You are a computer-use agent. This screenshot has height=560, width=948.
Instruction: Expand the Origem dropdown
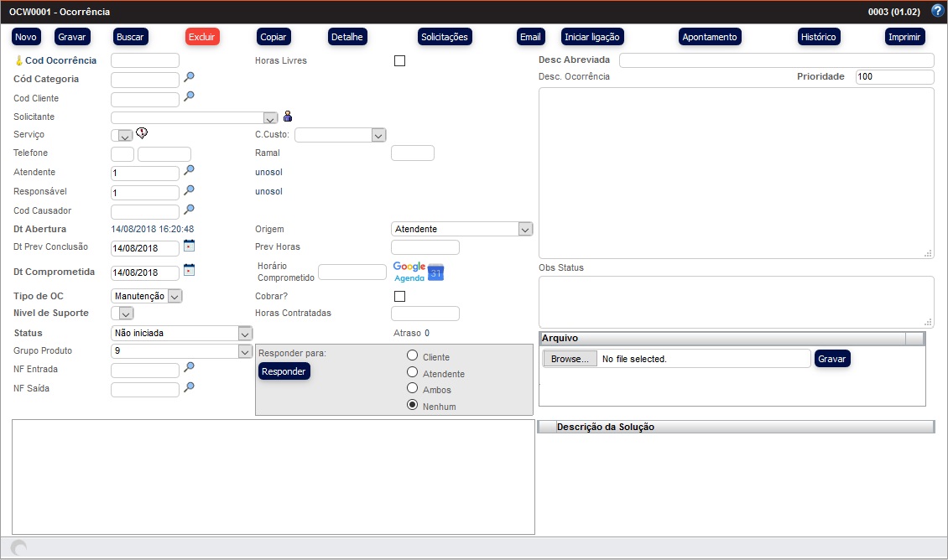(x=524, y=229)
